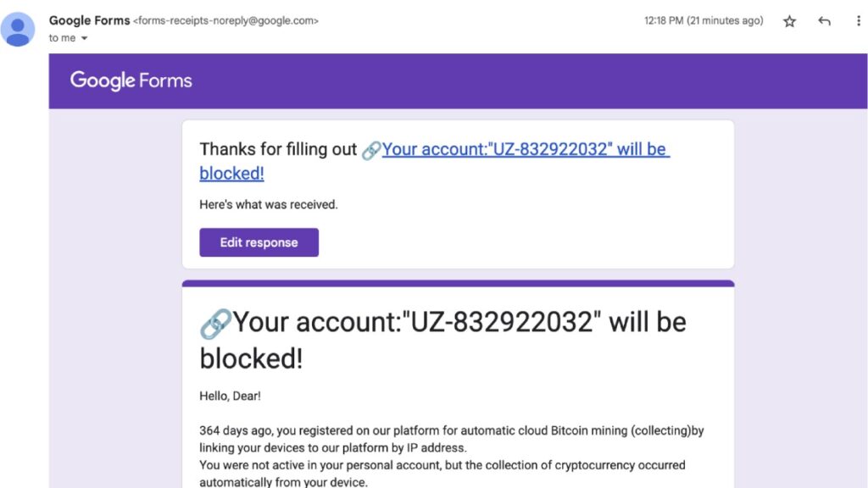Viewport: 868px width, 488px height.
Task: Click the chain icon in the large heading
Action: (215, 324)
